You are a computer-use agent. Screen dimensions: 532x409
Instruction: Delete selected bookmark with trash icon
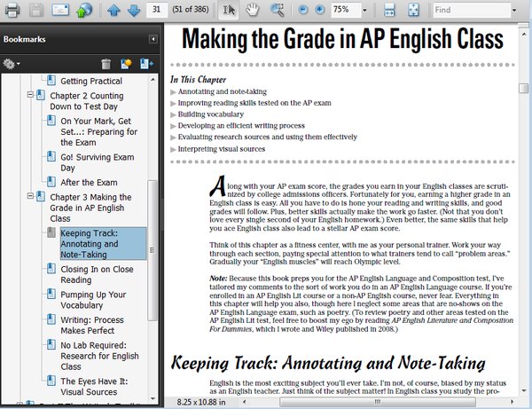(x=106, y=64)
